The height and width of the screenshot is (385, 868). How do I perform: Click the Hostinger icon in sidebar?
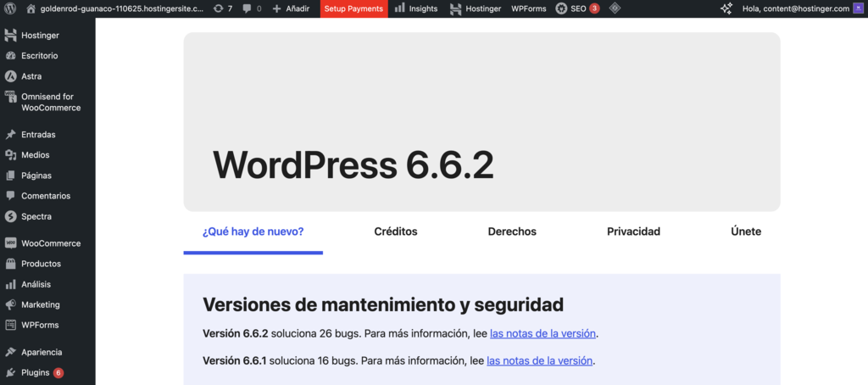point(10,36)
